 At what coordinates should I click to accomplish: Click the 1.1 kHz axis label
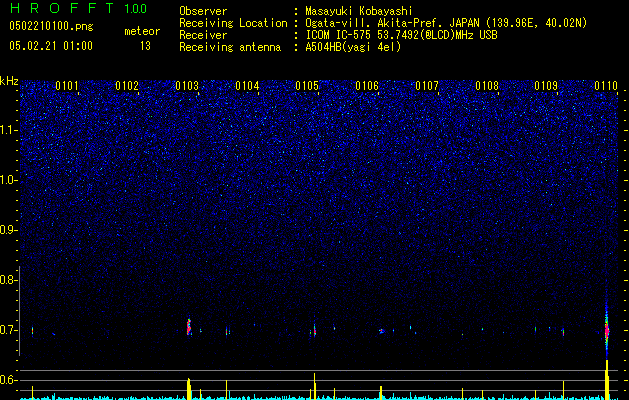[8, 130]
